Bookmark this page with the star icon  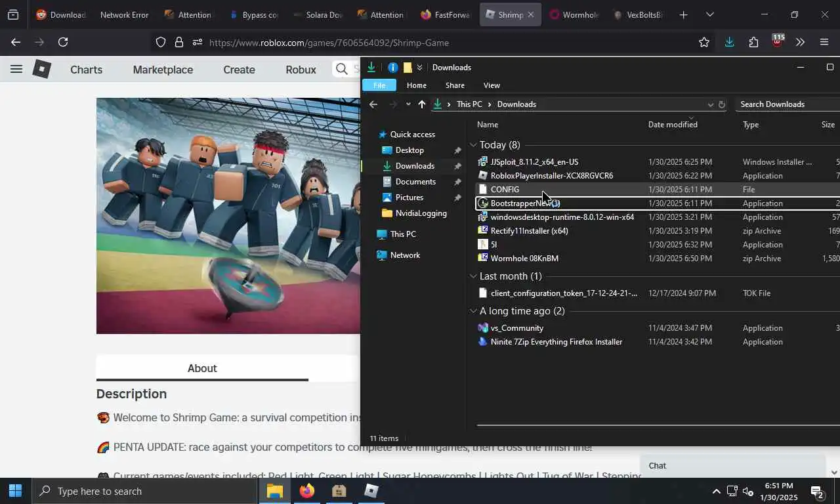[704, 42]
